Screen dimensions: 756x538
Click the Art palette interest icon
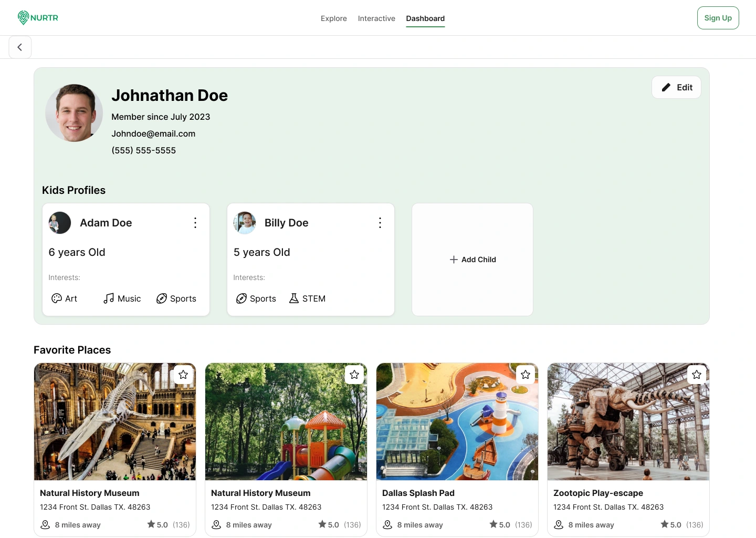pos(57,298)
